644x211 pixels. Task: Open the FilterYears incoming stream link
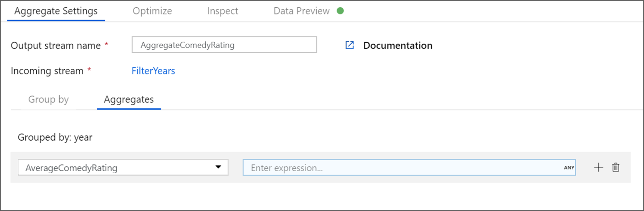(x=153, y=71)
